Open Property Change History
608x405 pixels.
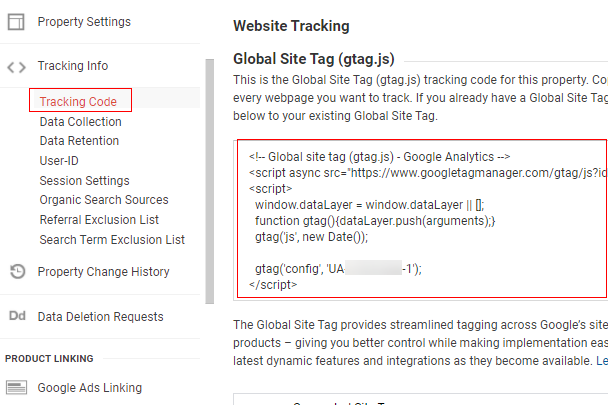pos(104,272)
